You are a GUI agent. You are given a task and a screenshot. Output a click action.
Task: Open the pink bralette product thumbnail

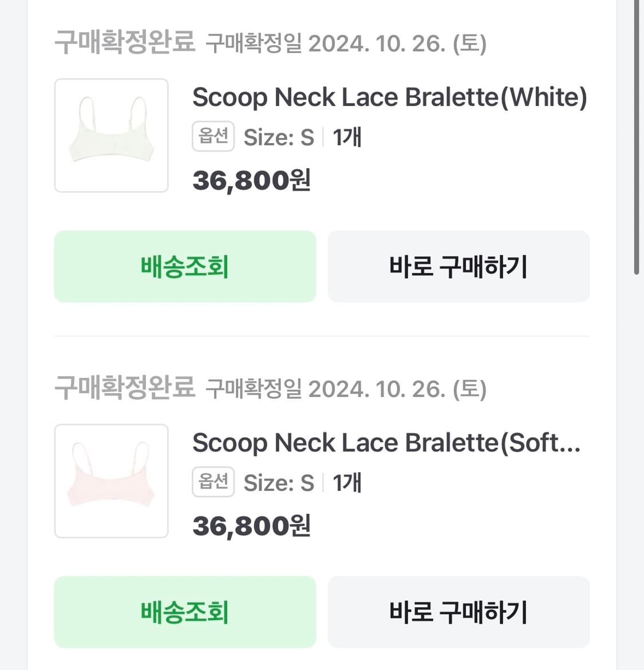click(x=111, y=481)
